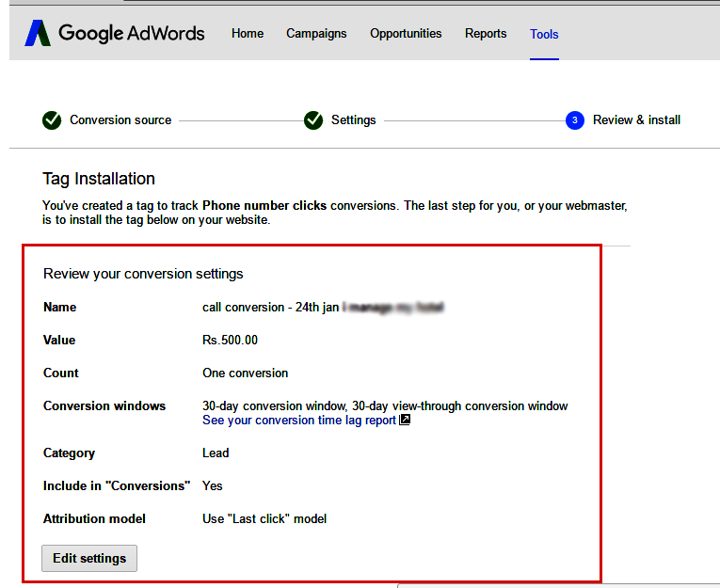This screenshot has width=720, height=588.
Task: Click the external link icon after time lag report
Action: (405, 421)
